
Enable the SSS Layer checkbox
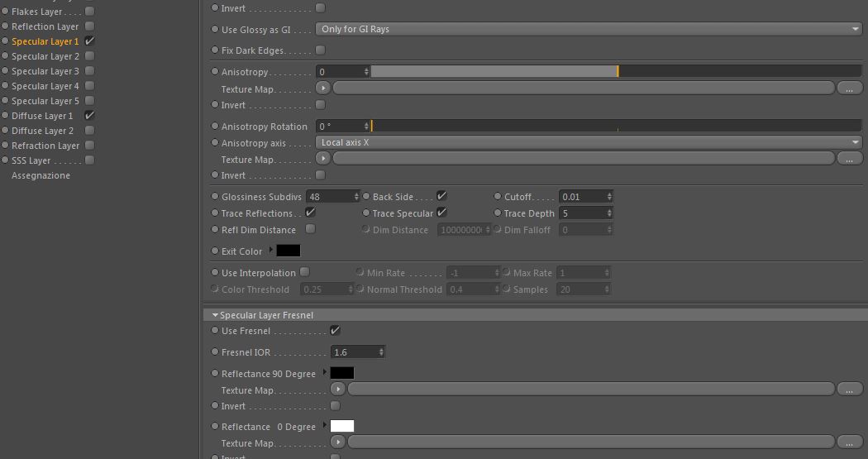pyautogui.click(x=89, y=160)
